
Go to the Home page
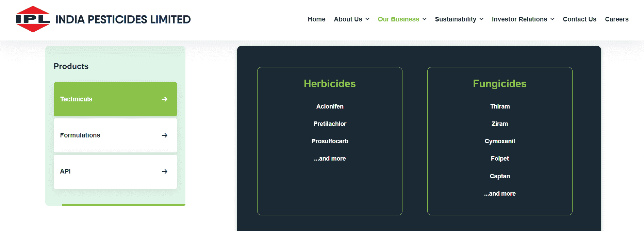point(316,19)
